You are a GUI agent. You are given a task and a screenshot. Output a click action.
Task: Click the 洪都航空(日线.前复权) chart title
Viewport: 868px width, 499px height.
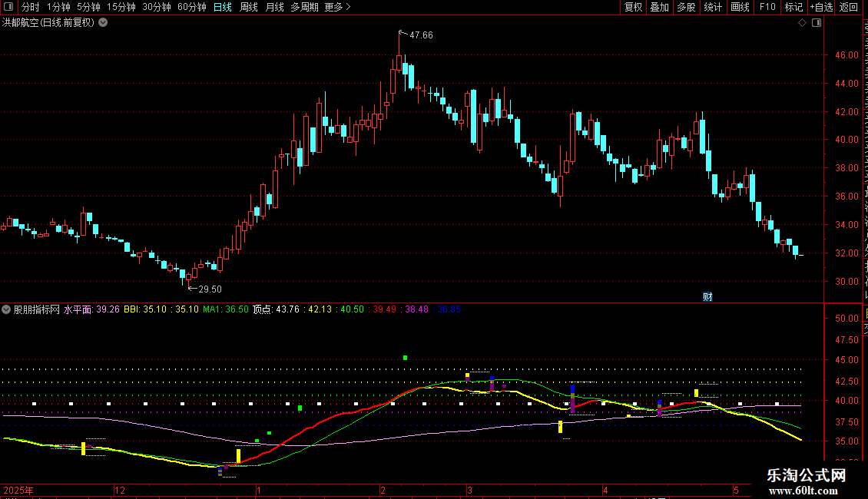click(x=48, y=23)
